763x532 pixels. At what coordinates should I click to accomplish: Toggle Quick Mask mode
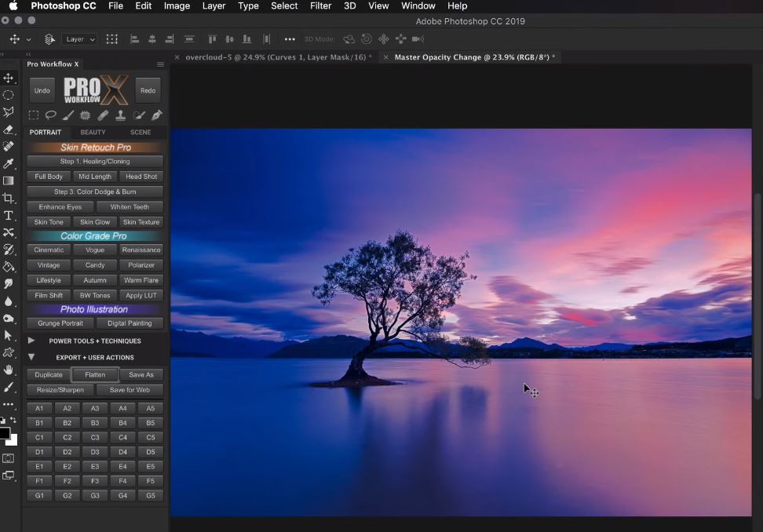[9, 458]
